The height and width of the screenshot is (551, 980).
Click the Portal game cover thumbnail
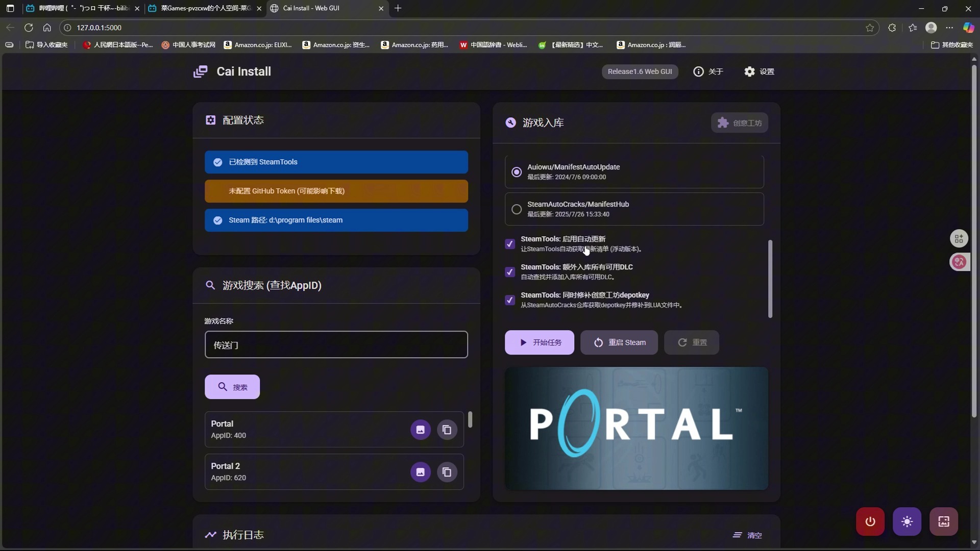636,429
